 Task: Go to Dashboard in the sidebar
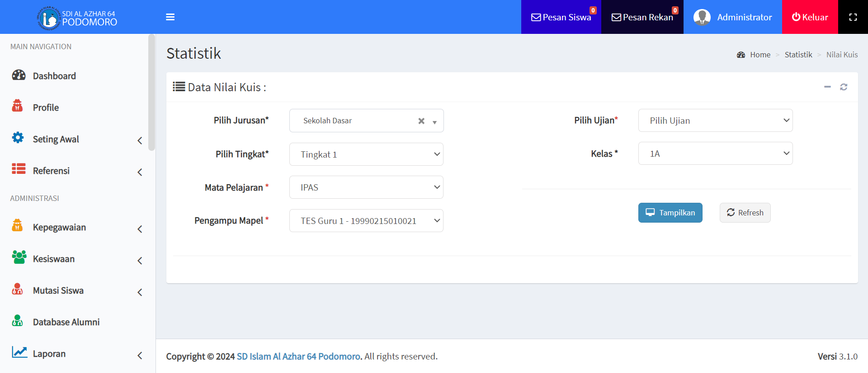pos(54,76)
